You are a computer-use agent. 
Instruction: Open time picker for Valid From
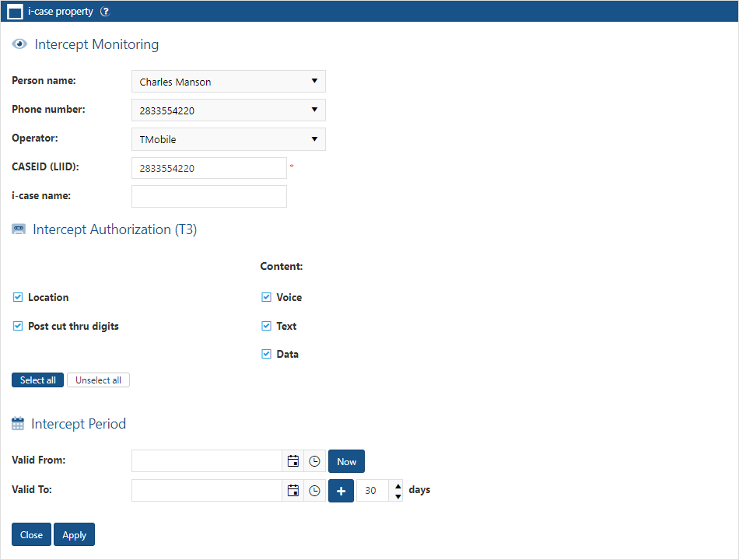pos(314,461)
